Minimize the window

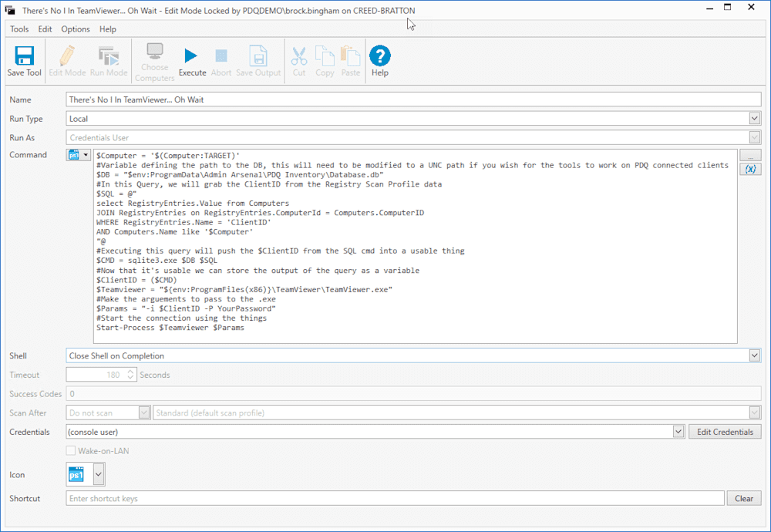[709, 8]
